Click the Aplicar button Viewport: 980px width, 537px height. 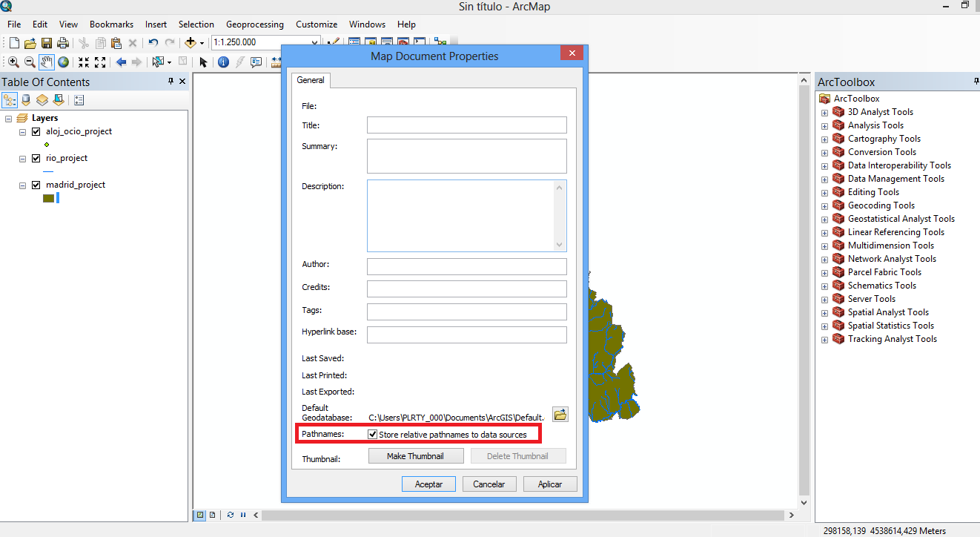click(550, 484)
